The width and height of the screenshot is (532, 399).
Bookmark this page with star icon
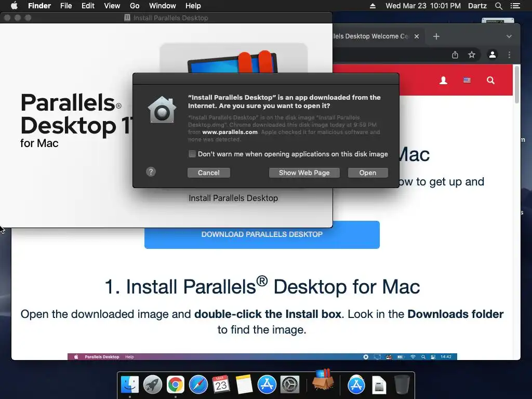pyautogui.click(x=472, y=55)
